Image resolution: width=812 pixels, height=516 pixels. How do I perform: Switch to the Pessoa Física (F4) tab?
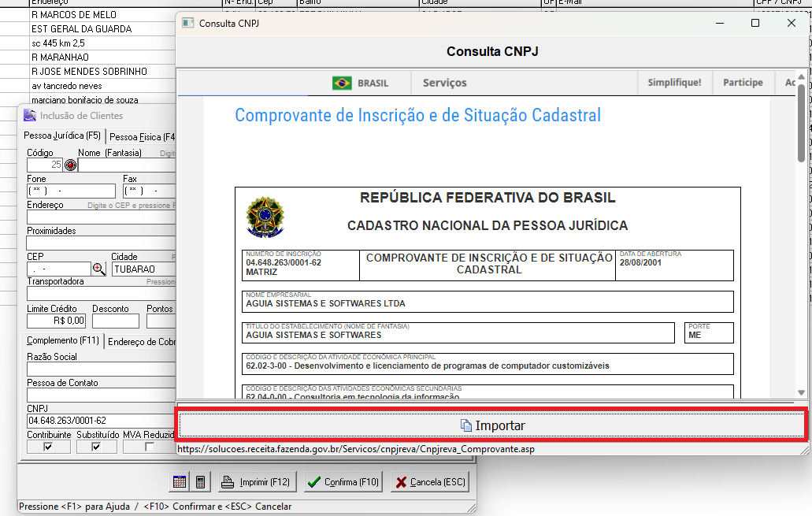click(x=142, y=137)
